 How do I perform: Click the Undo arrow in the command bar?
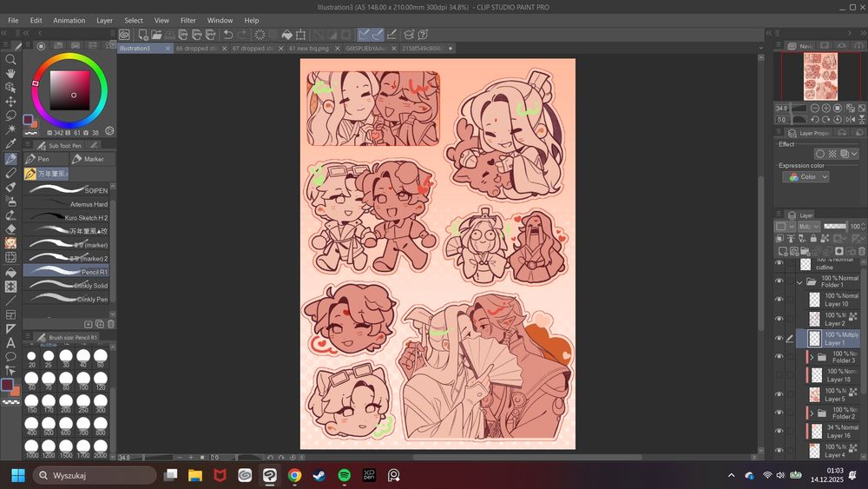(x=227, y=35)
